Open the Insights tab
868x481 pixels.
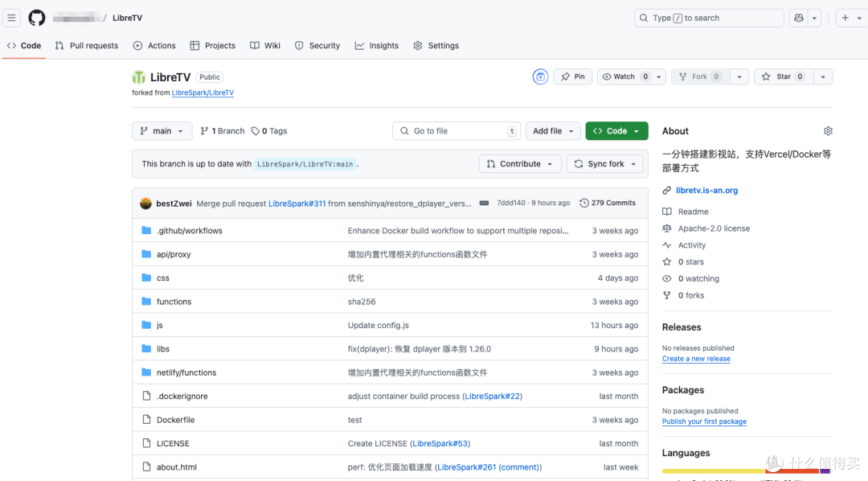377,45
